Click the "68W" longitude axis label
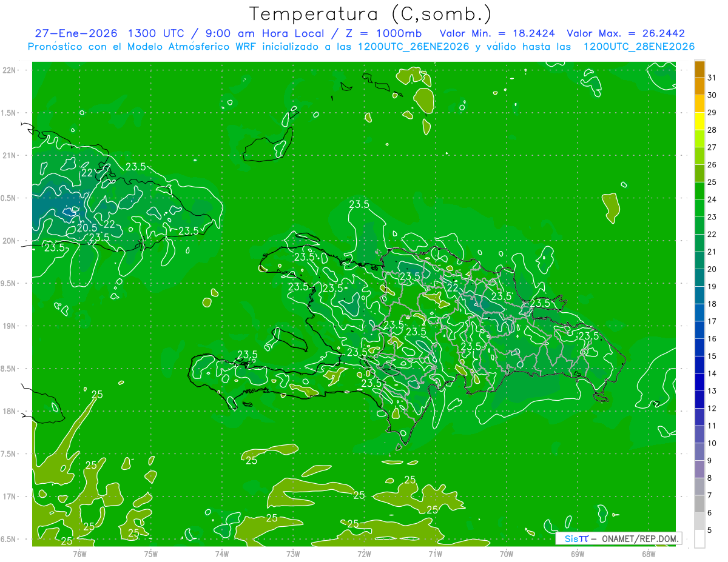The width and height of the screenshot is (728, 562). pos(649,554)
